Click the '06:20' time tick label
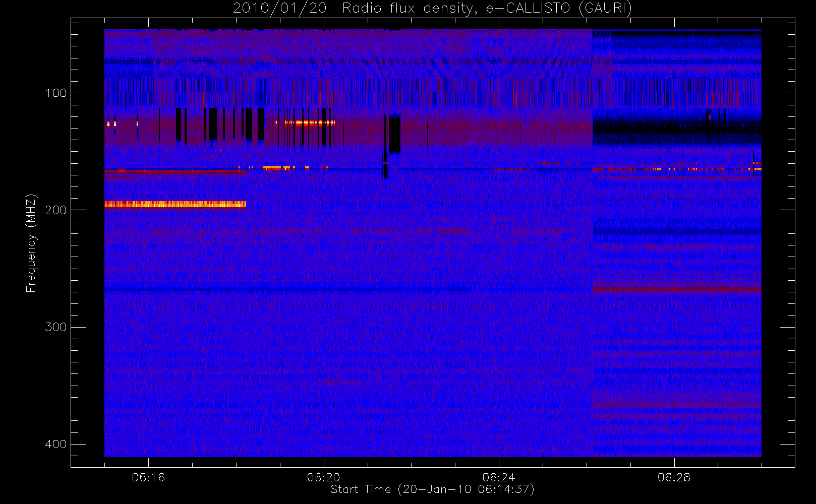 point(323,477)
